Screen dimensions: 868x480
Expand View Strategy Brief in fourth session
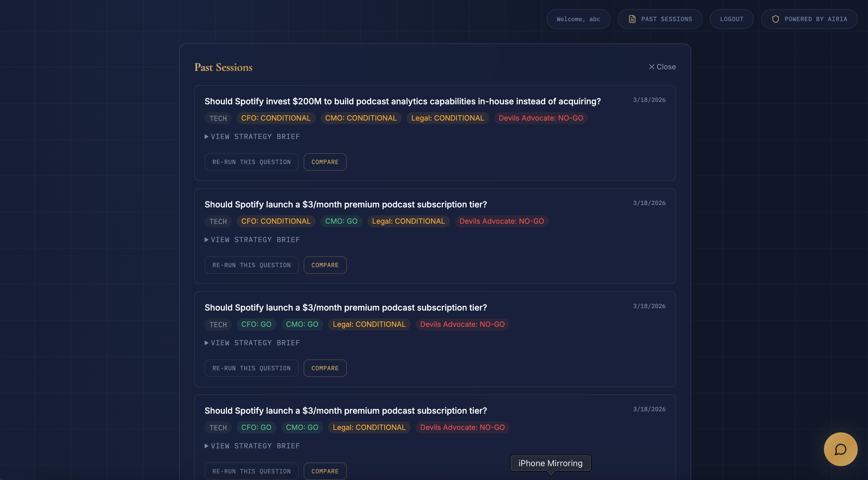[252, 446]
